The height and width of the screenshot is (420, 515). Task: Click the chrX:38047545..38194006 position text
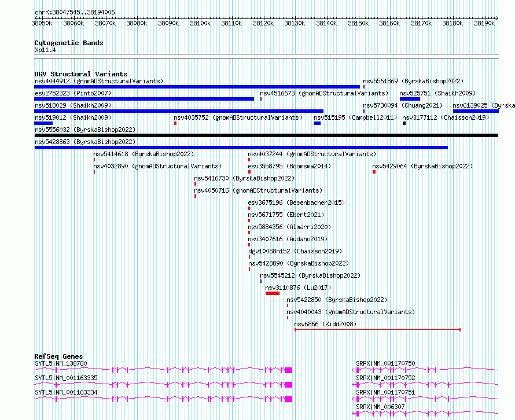(x=75, y=13)
